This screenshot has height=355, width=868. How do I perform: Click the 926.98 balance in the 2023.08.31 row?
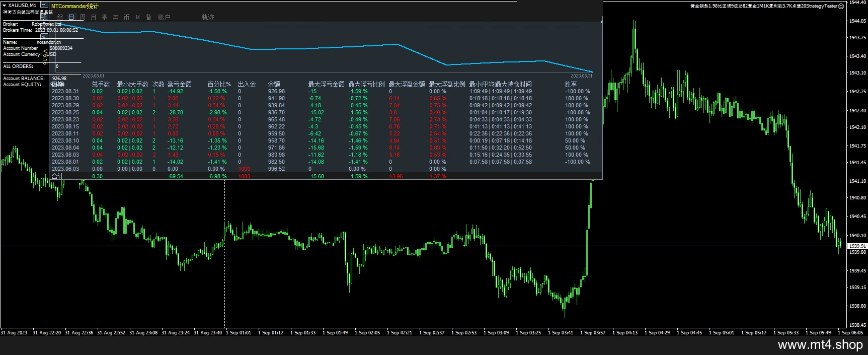[276, 91]
